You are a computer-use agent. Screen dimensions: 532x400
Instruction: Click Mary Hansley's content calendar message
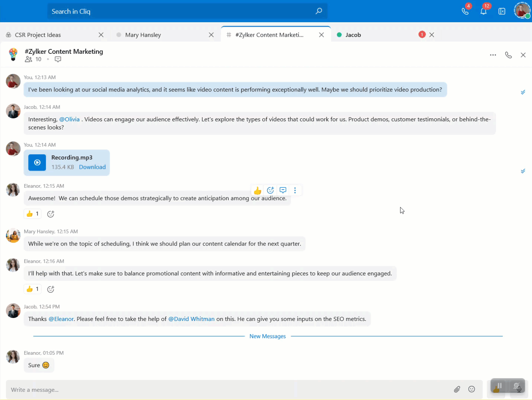point(165,244)
